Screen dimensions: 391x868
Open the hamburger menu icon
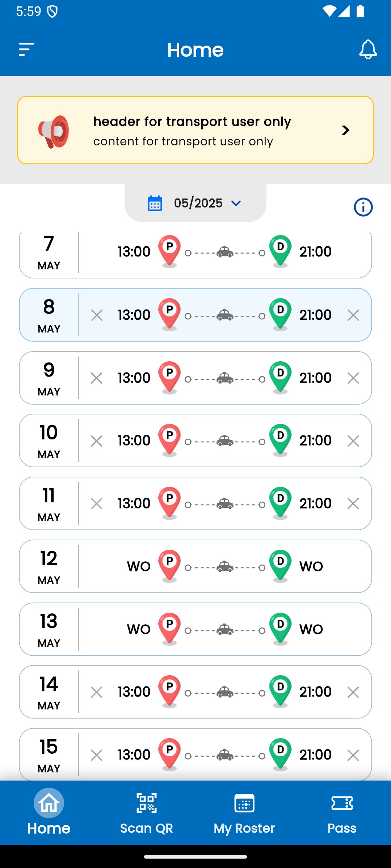26,50
